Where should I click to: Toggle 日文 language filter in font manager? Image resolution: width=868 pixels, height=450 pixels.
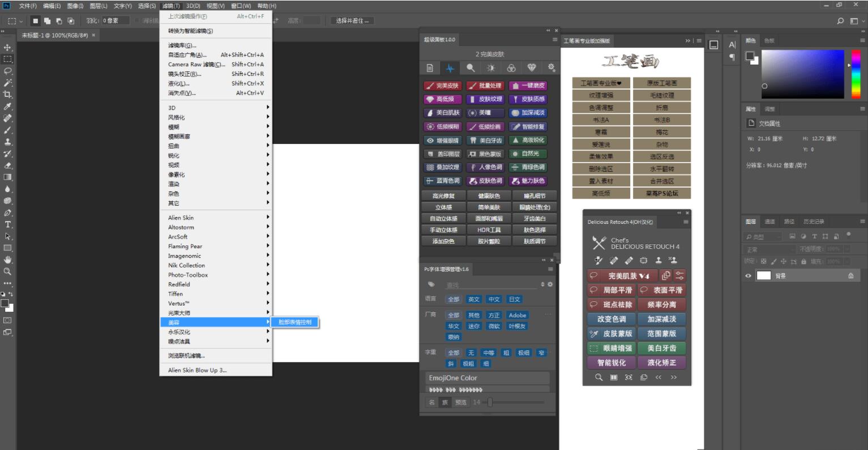point(514,299)
